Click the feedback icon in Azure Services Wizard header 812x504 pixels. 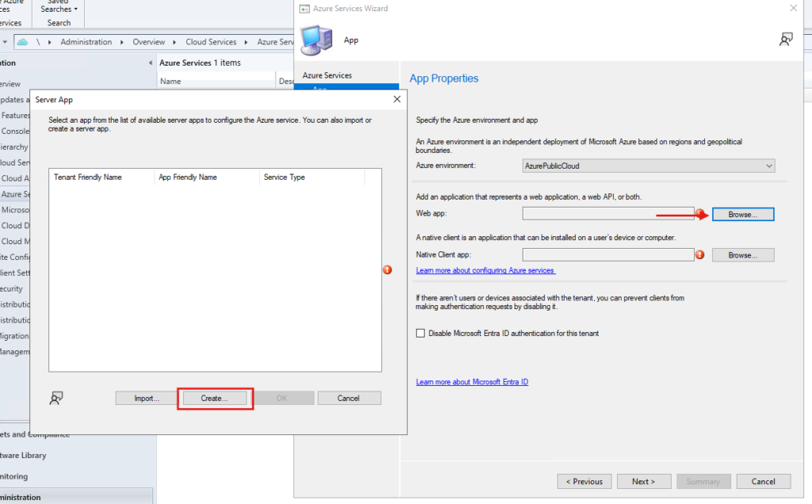click(786, 40)
